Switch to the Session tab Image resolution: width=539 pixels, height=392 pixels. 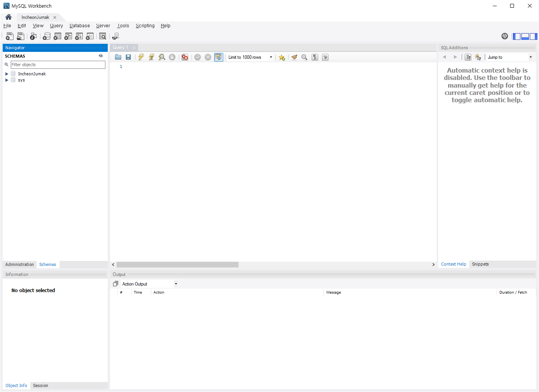pyautogui.click(x=40, y=385)
